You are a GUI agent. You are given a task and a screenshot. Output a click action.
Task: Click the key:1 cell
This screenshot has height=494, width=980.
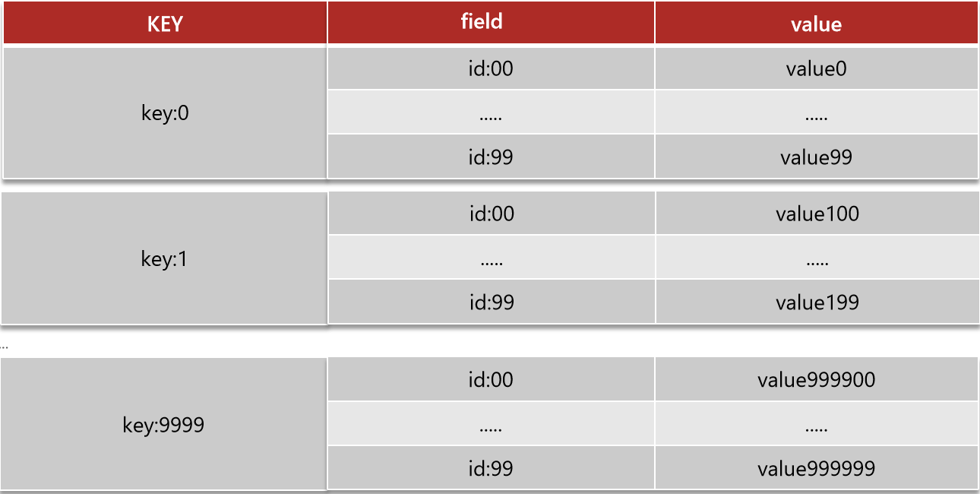(x=164, y=259)
